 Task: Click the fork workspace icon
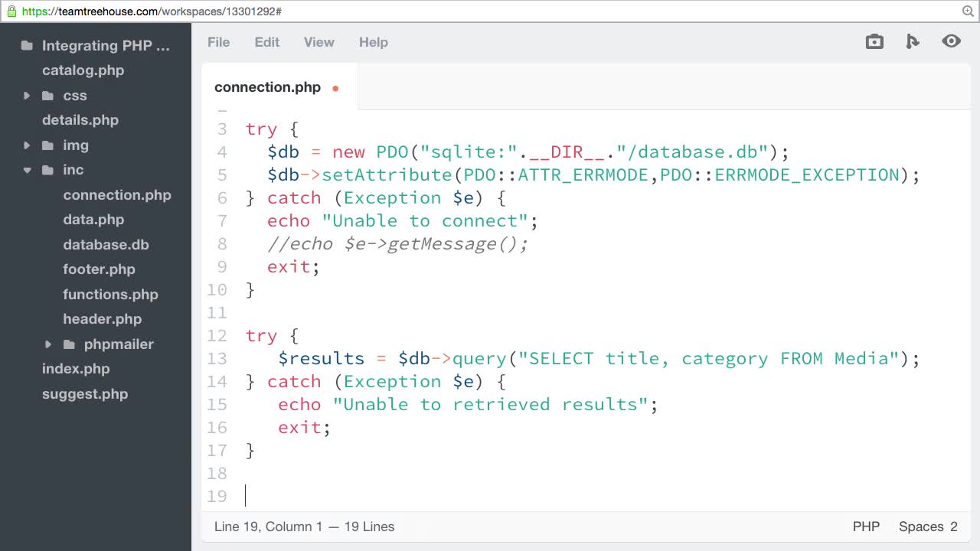[912, 42]
